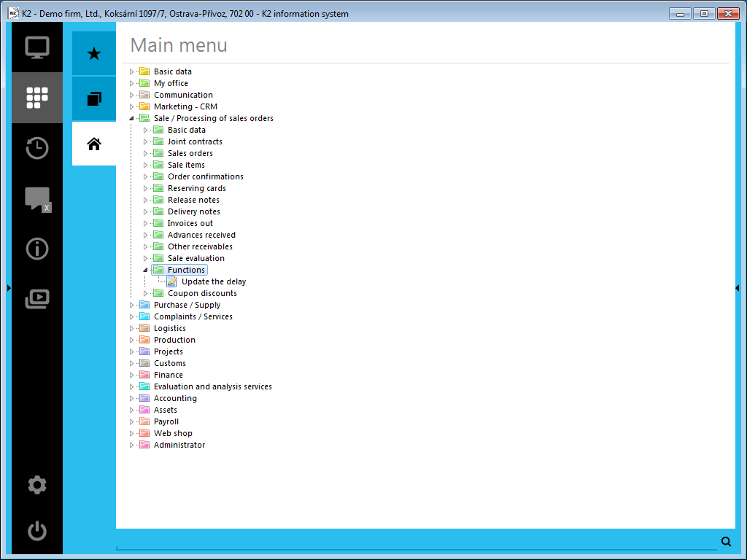Select the Projects tree item
The height and width of the screenshot is (560, 747).
(x=169, y=351)
